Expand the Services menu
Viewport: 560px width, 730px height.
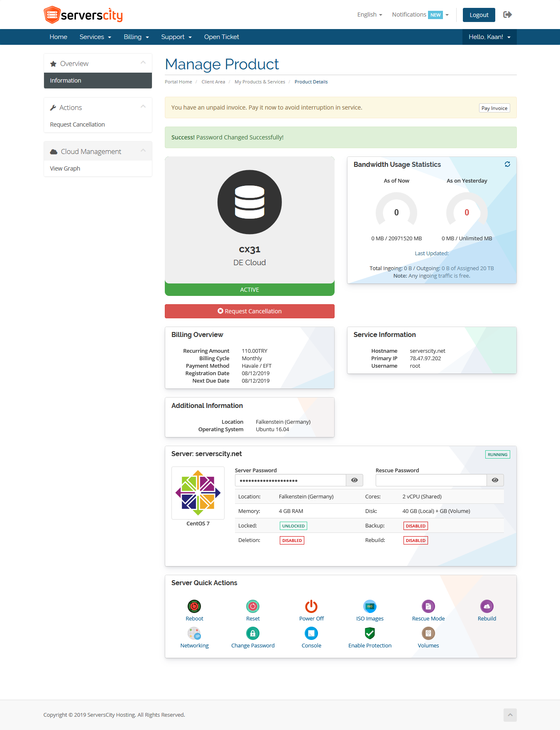95,37
